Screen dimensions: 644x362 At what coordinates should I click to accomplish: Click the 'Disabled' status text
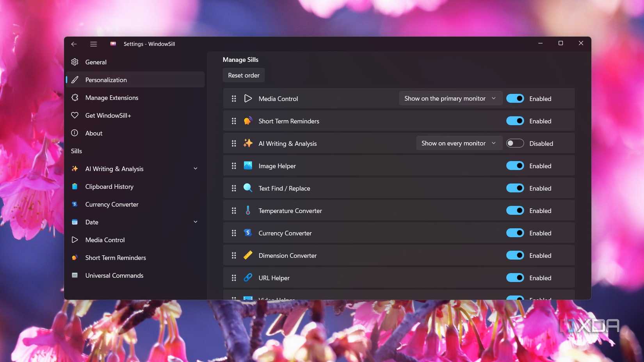click(541, 144)
